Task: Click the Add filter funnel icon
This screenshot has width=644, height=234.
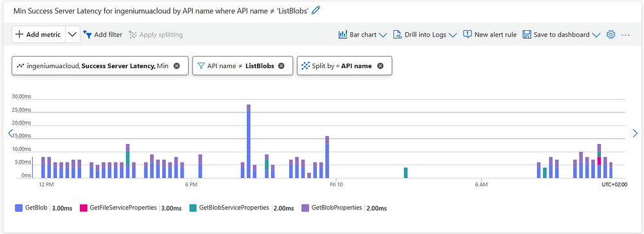Action: (x=87, y=35)
